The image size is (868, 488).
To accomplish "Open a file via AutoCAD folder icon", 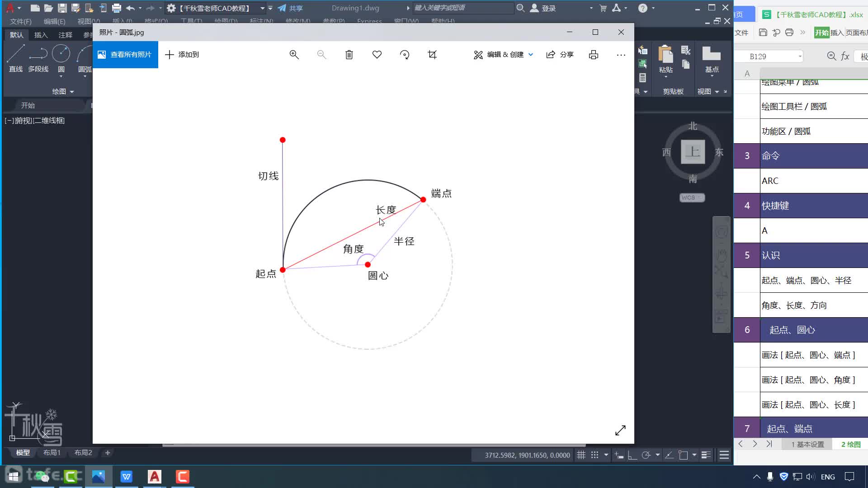I will [x=48, y=8].
